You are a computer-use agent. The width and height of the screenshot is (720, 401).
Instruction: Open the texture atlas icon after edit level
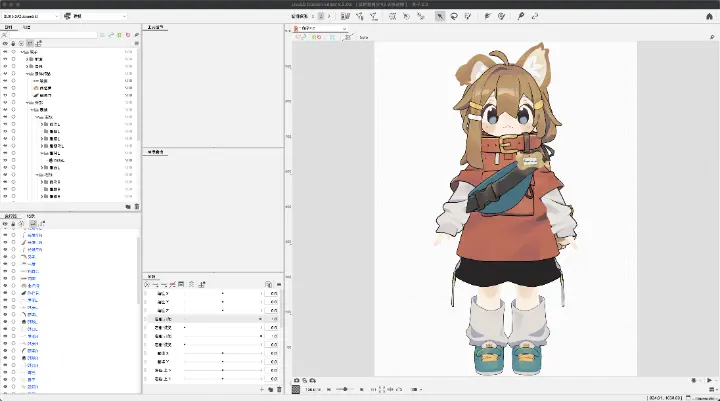tap(345, 16)
